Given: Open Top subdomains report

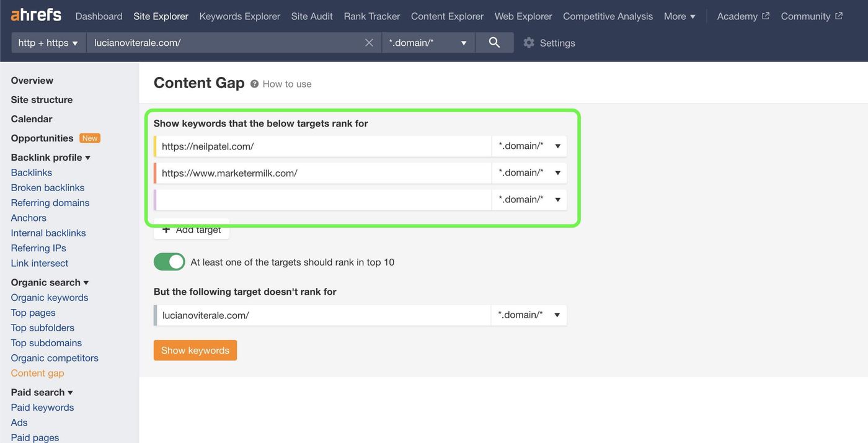Looking at the screenshot, I should [x=46, y=342].
